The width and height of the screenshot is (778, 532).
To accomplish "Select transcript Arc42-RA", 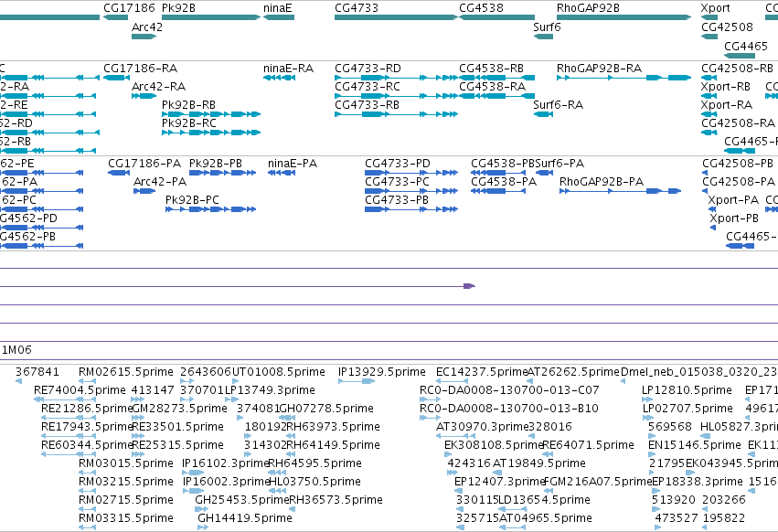I will point(158,86).
